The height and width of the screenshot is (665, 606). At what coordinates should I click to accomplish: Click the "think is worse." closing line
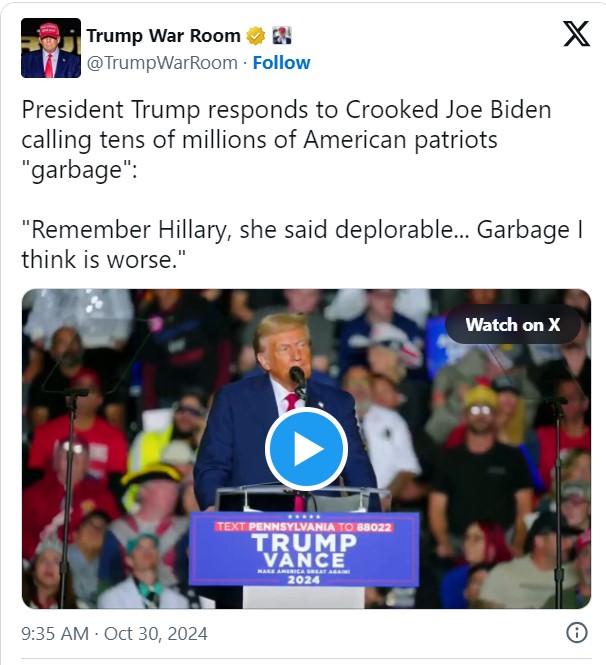[x=104, y=259]
